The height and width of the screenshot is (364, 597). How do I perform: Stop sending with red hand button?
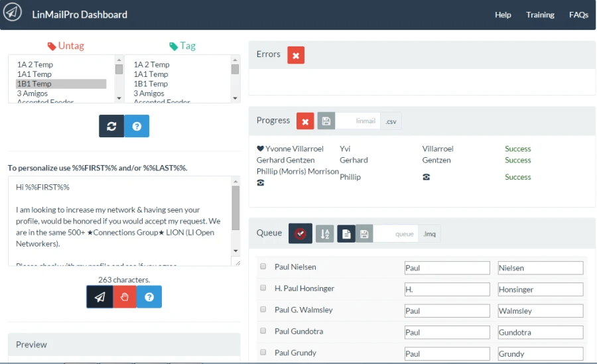pyautogui.click(x=125, y=296)
